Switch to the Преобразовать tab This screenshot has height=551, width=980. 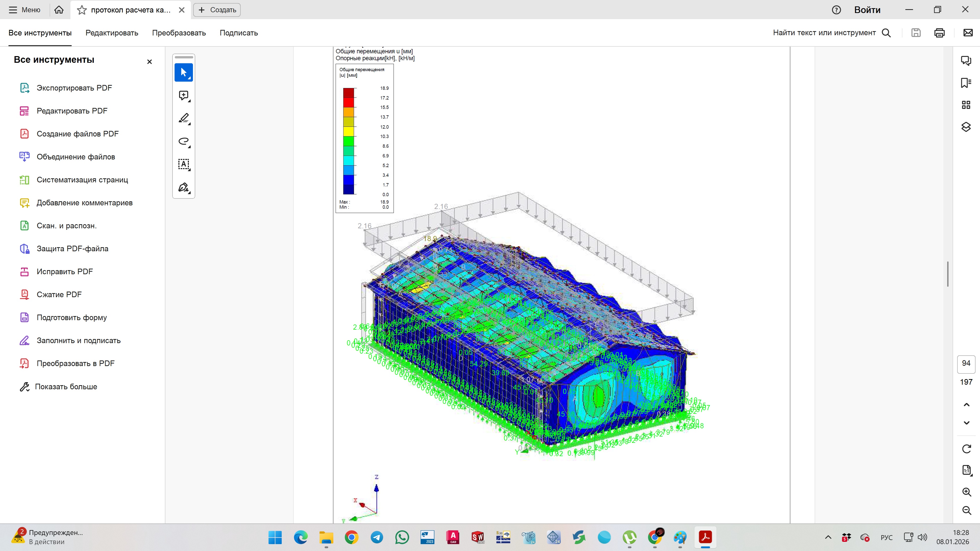point(179,33)
